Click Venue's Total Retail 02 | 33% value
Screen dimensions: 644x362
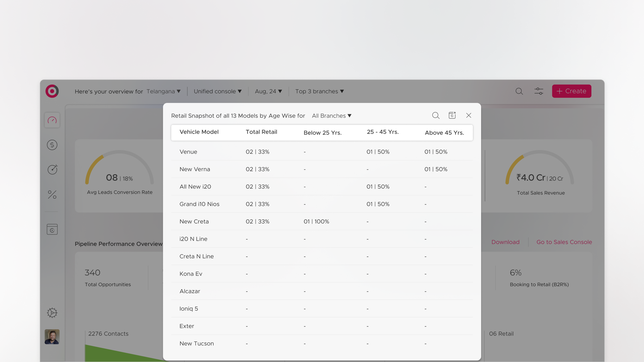[x=257, y=152]
